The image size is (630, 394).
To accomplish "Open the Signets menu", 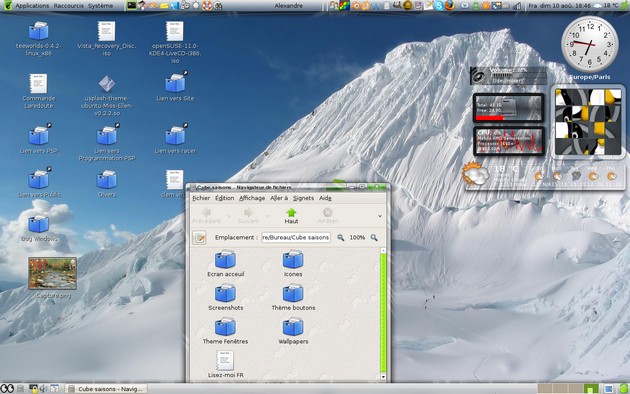I will [x=303, y=198].
